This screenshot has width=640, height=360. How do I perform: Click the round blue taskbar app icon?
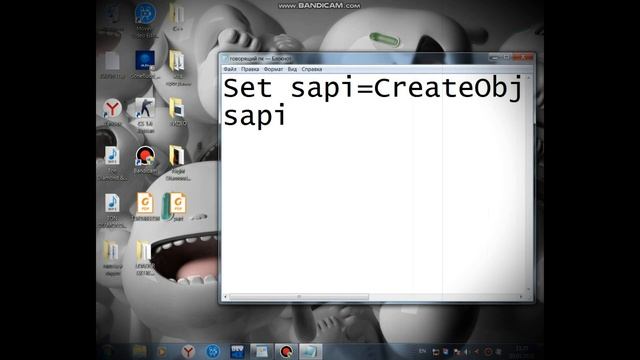click(213, 351)
